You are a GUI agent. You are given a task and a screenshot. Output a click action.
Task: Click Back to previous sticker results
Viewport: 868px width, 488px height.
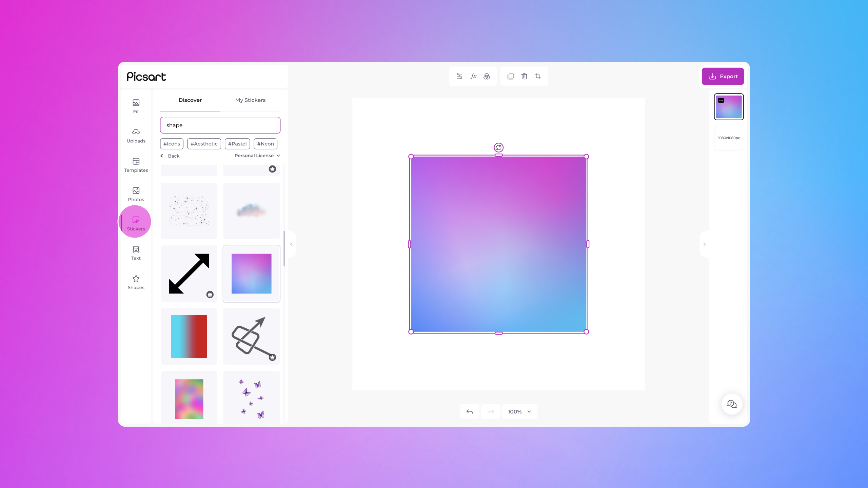point(169,156)
